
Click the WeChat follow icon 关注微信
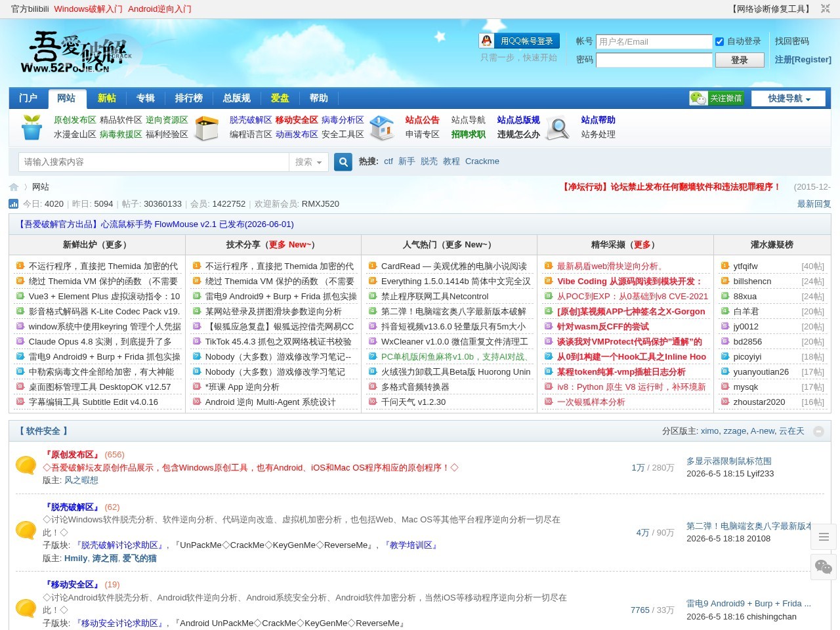(x=716, y=98)
